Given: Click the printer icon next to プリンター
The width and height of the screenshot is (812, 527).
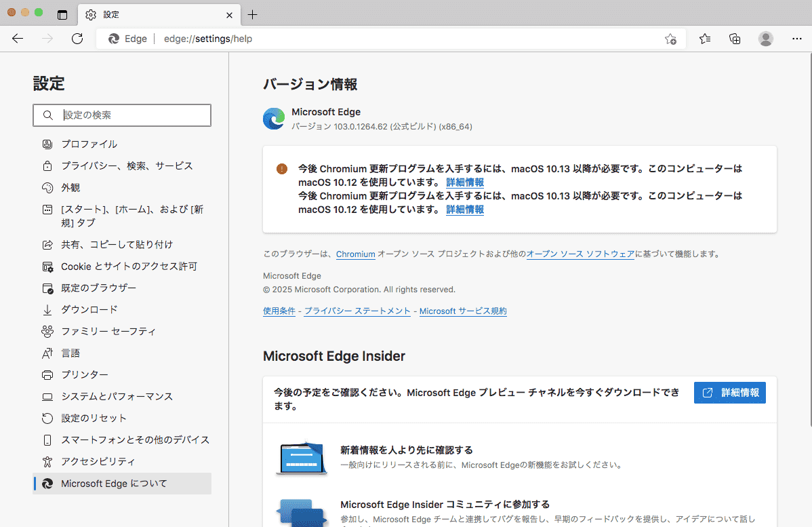Looking at the screenshot, I should pos(47,374).
